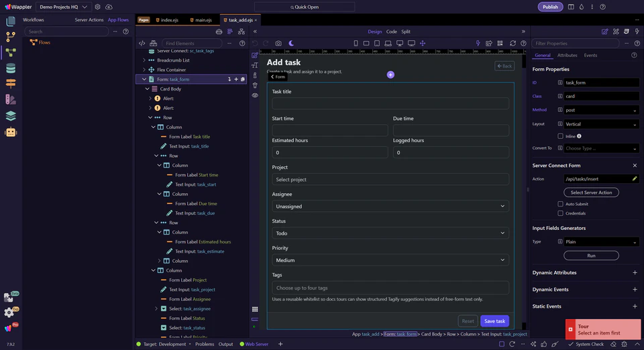The image size is (644, 350).
Task: Open the Problems panel in status bar
Action: point(204,344)
